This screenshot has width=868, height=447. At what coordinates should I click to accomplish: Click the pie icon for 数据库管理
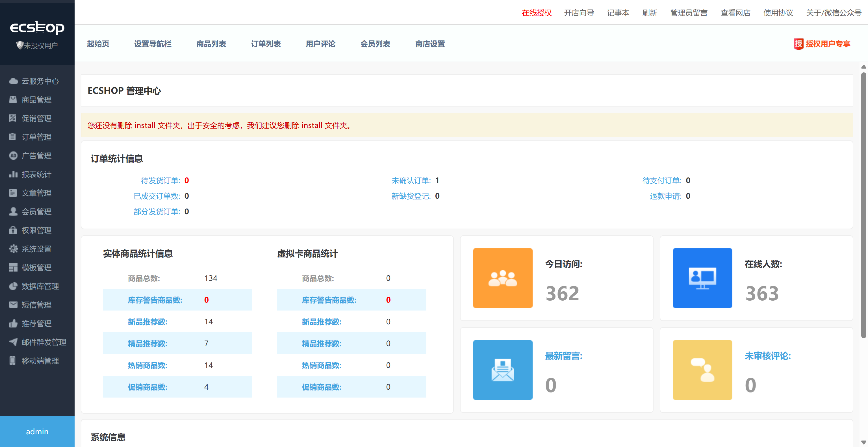pos(13,286)
